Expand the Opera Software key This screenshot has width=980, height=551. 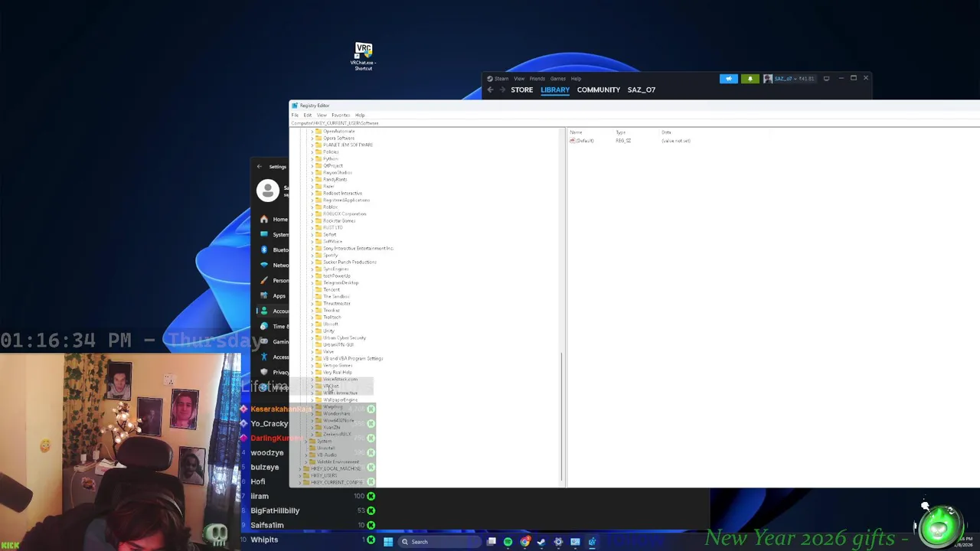tap(312, 139)
